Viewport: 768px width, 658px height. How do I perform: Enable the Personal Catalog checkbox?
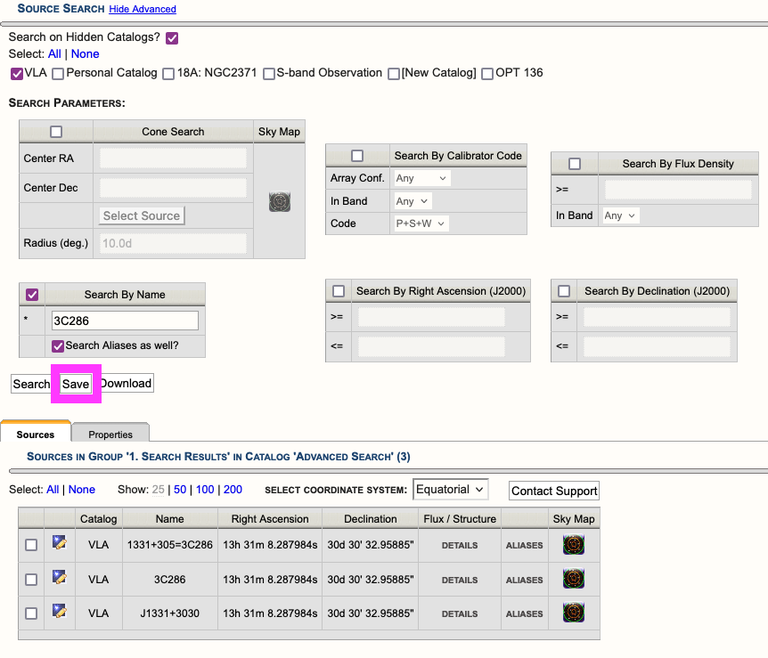point(58,74)
